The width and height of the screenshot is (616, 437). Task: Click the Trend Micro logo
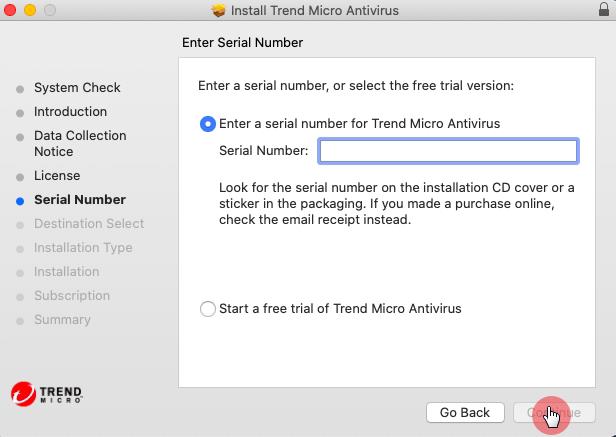pyautogui.click(x=46, y=392)
